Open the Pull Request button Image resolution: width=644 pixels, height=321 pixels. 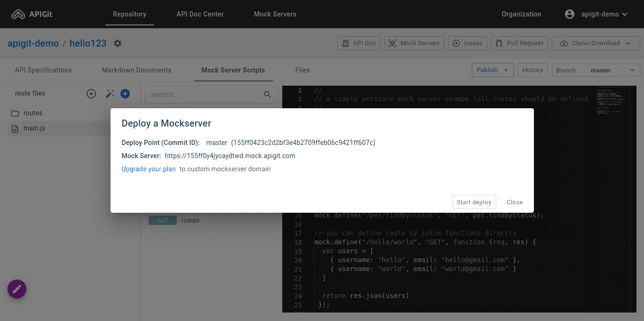pyautogui.click(x=519, y=43)
